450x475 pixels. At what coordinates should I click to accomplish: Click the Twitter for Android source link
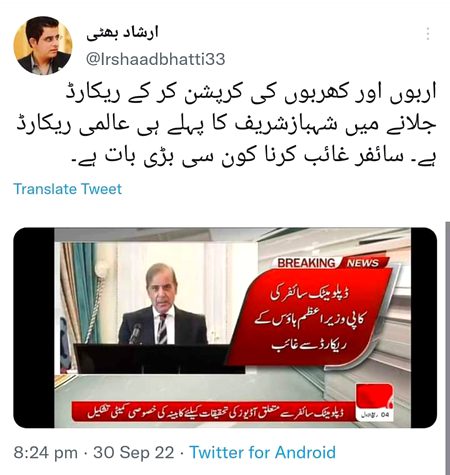[263, 452]
